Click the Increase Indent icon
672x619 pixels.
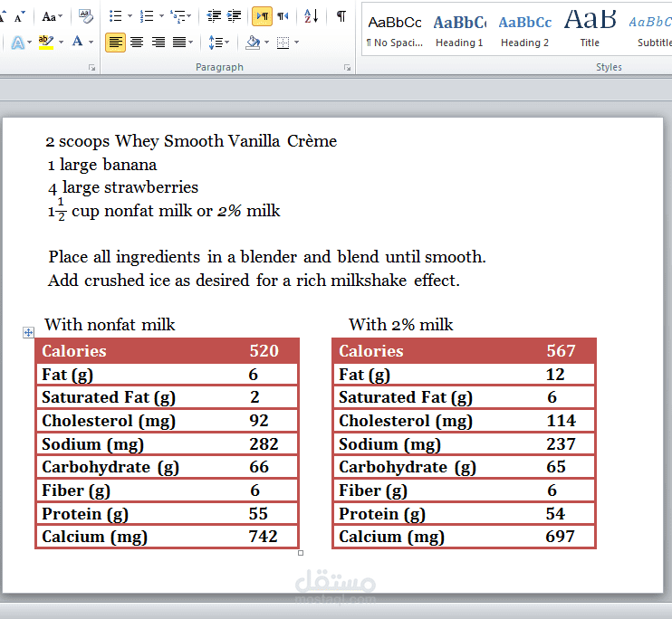[234, 16]
